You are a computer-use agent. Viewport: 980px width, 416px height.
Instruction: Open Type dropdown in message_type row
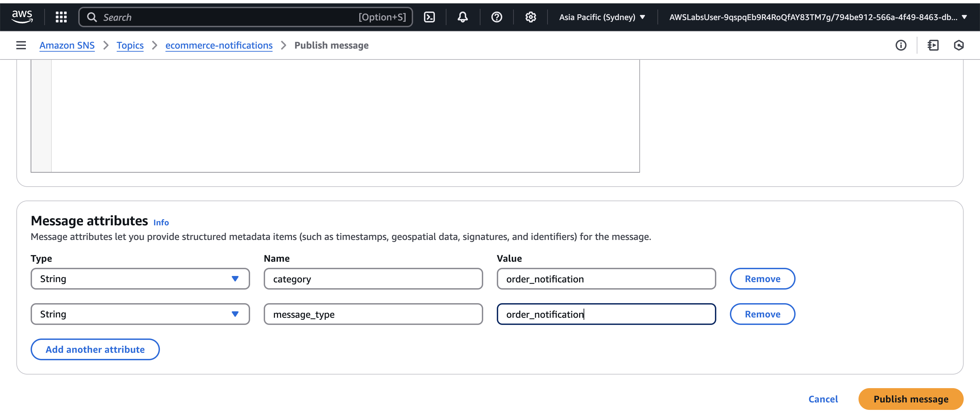[x=140, y=314]
